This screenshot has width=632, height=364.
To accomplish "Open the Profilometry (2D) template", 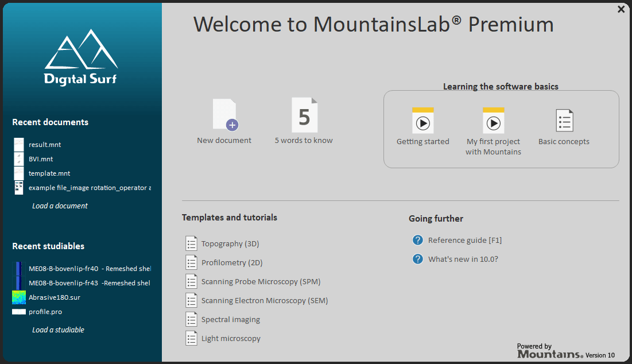I will click(232, 262).
